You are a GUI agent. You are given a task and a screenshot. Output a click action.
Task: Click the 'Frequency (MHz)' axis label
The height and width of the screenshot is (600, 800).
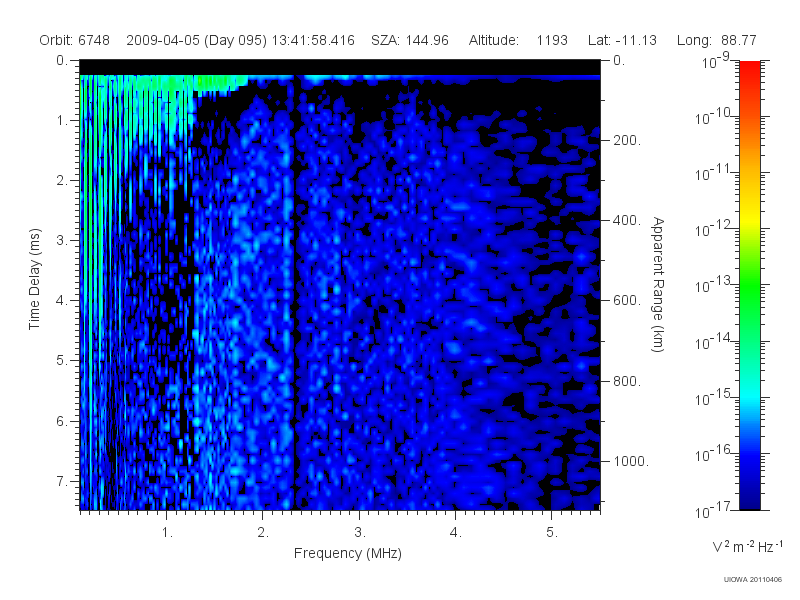(347, 553)
